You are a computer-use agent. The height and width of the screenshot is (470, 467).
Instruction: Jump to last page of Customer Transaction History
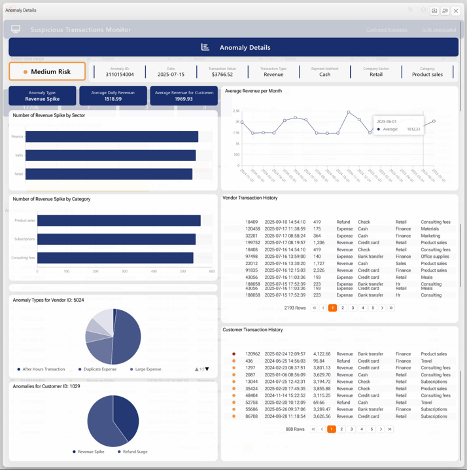coord(390,429)
